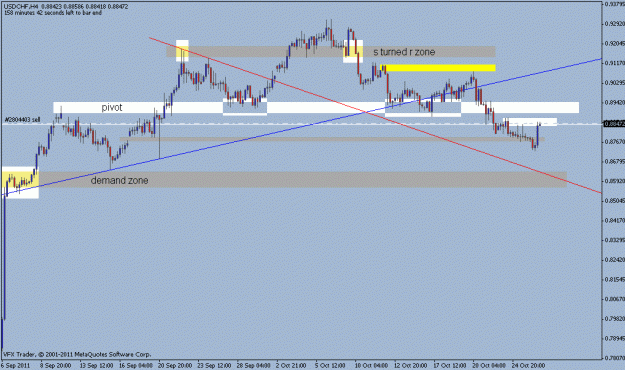Click the 0.89420 price axis label
The image size is (625, 370).
coord(615,102)
